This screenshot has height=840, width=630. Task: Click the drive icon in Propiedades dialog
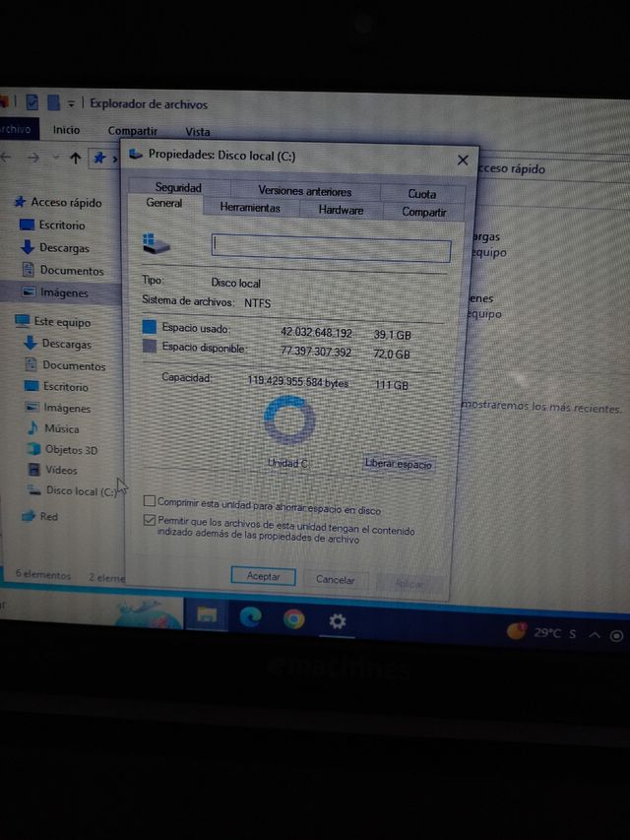pos(156,243)
